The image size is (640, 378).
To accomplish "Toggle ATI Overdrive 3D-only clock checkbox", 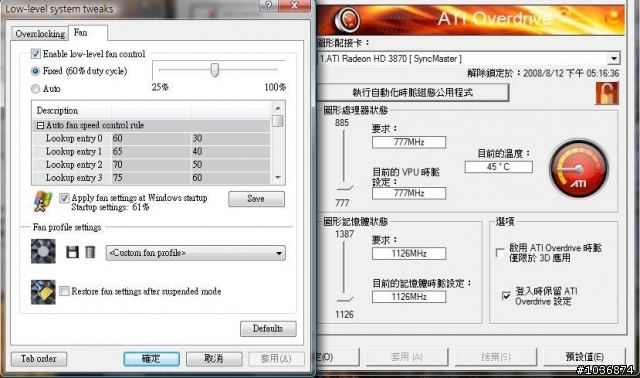I will coord(500,253).
